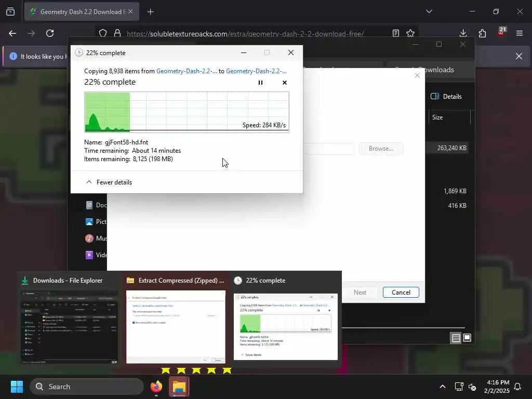Click the tracking protection shield icon
This screenshot has height=399, width=532.
pyautogui.click(x=103, y=33)
